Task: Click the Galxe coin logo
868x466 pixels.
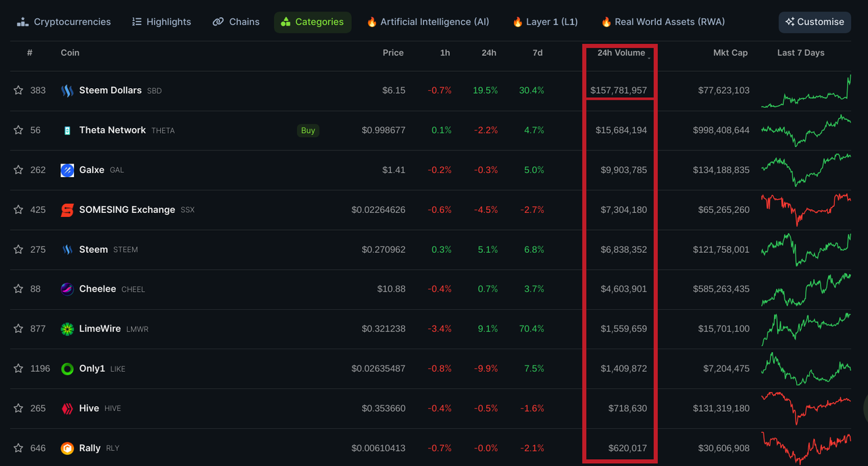Action: coord(67,170)
